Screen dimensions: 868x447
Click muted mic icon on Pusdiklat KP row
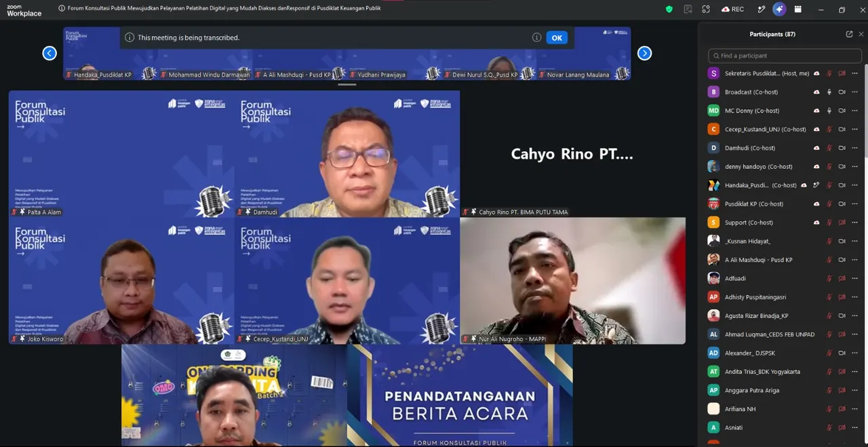[x=829, y=203]
